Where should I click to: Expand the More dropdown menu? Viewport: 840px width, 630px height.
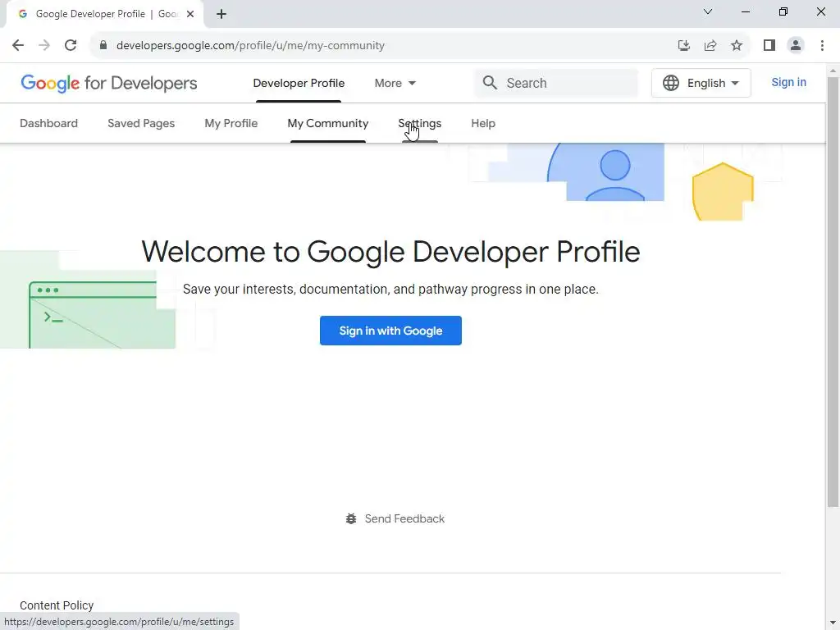click(395, 83)
